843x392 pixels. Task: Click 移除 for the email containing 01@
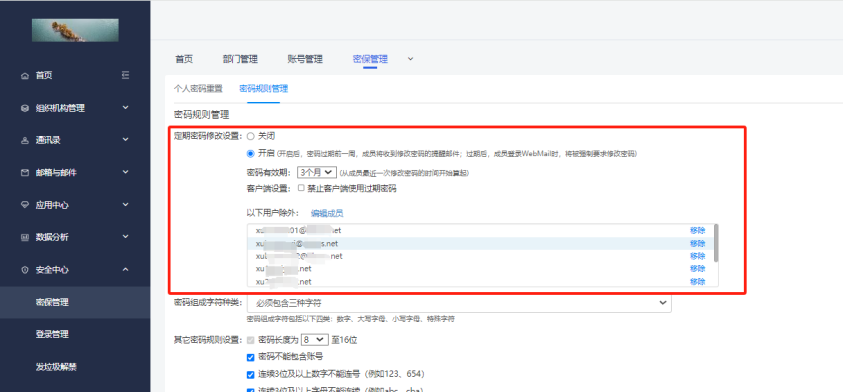tap(697, 231)
